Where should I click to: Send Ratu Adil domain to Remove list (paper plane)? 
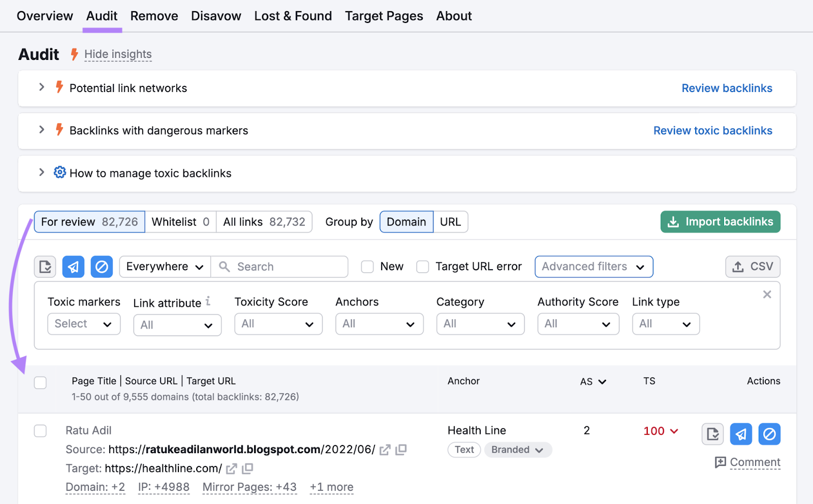click(x=741, y=434)
